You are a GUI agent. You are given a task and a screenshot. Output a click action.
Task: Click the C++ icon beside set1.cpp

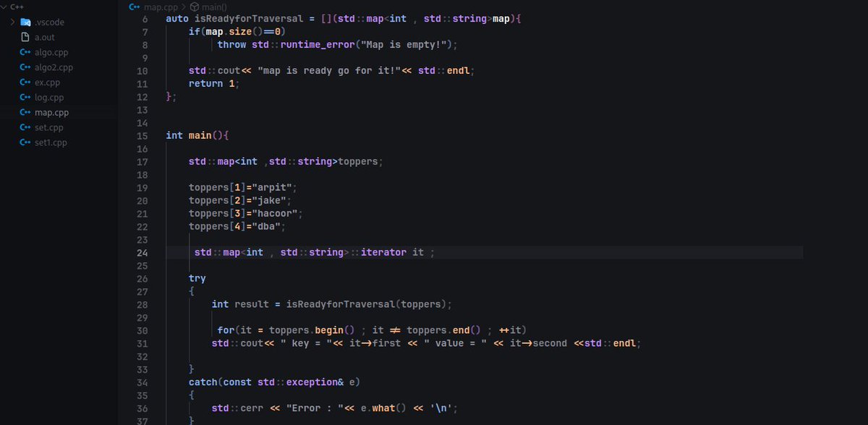(26, 143)
